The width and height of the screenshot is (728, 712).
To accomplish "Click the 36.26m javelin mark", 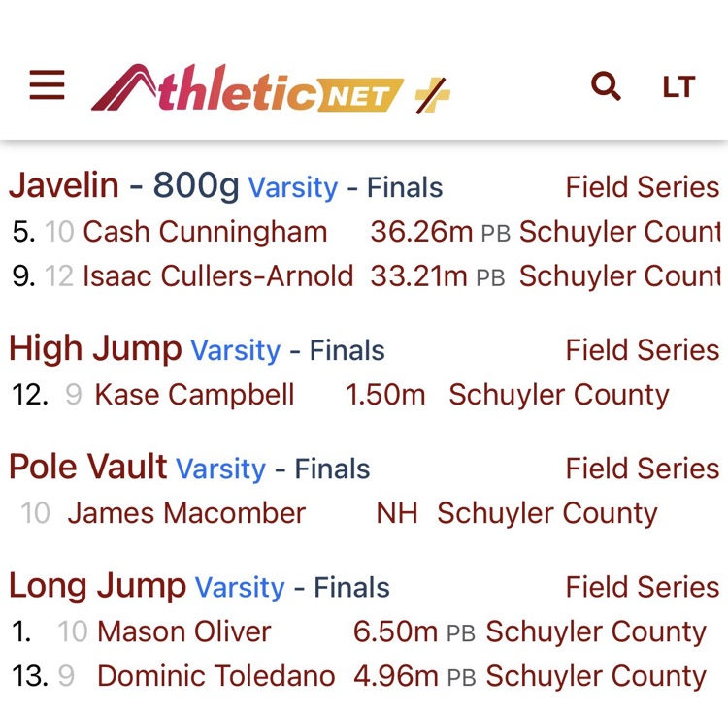I will coord(418,232).
